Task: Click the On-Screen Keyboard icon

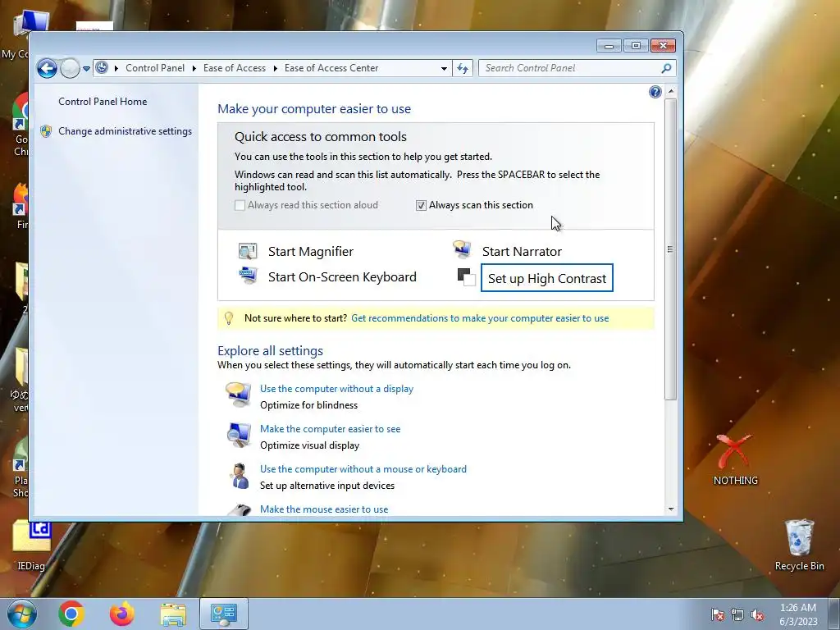Action: [x=248, y=276]
